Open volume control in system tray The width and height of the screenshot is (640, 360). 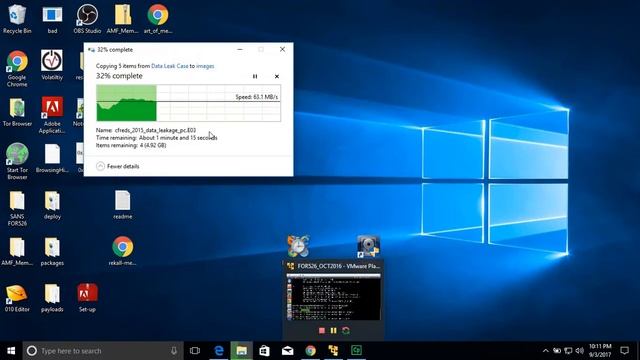[x=580, y=351]
